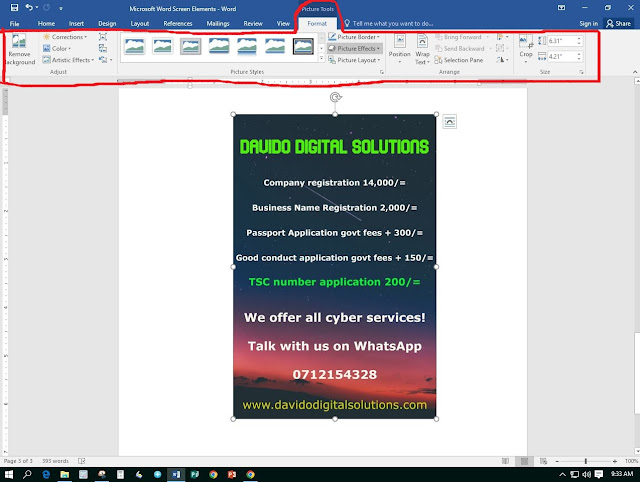Increase the shape height with up stepper
Viewport: 640px width, 482px height.
579,38
